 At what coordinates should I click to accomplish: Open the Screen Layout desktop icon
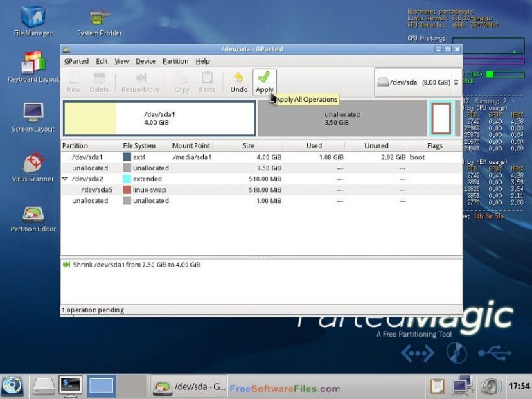click(33, 113)
